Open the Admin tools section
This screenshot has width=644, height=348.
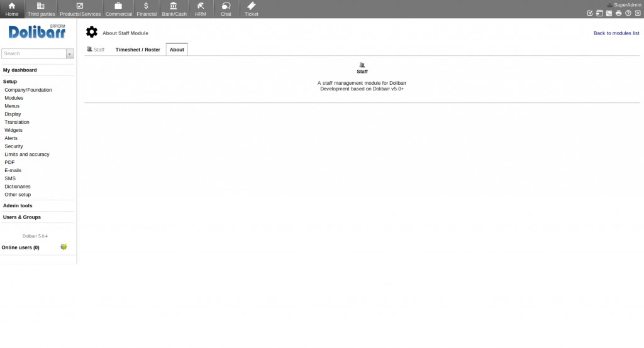[18, 205]
